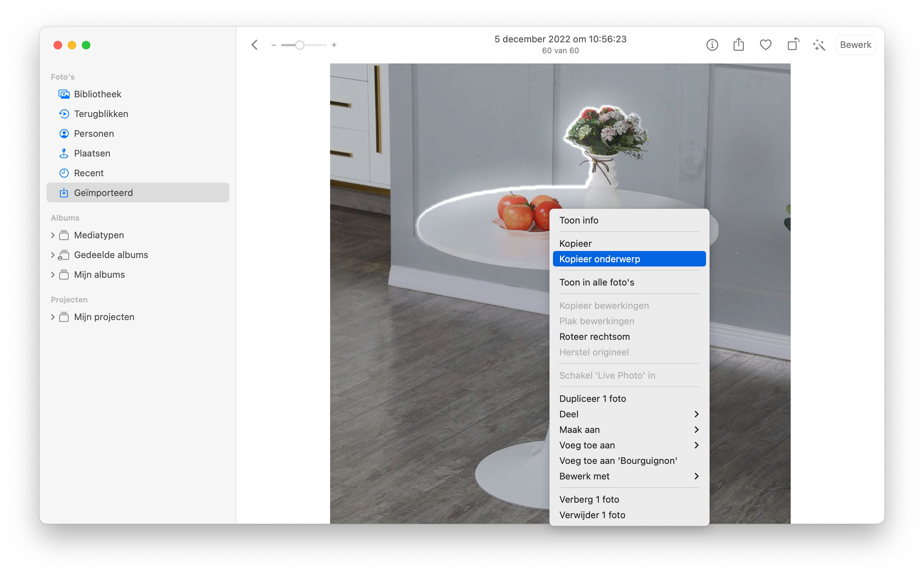Click the Bibliotheek photo library icon
Screen dimensions: 924x576
[64, 94]
